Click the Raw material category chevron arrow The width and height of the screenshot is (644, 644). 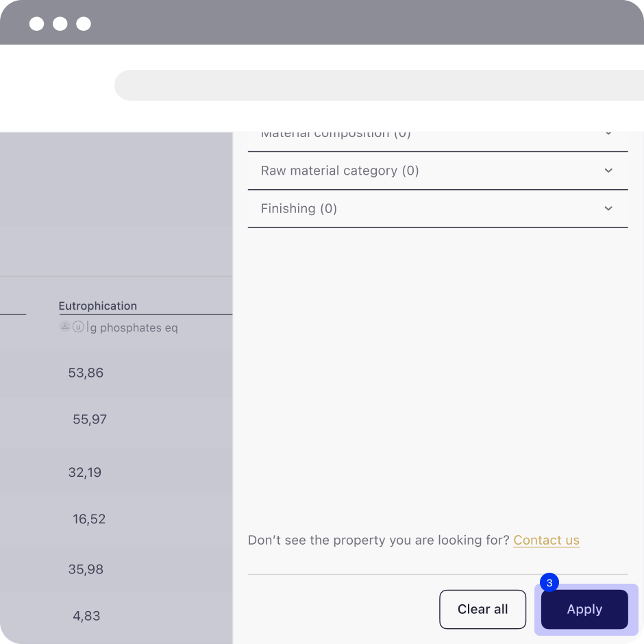608,171
